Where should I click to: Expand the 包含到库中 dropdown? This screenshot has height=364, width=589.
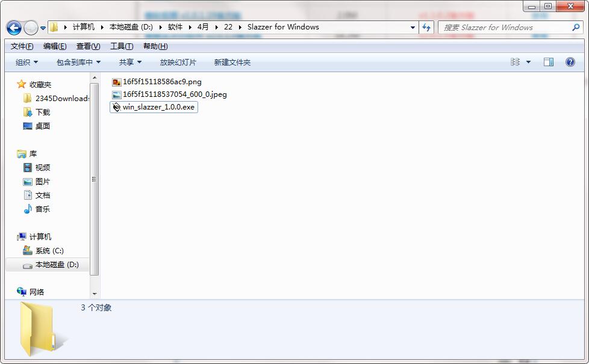pos(78,62)
